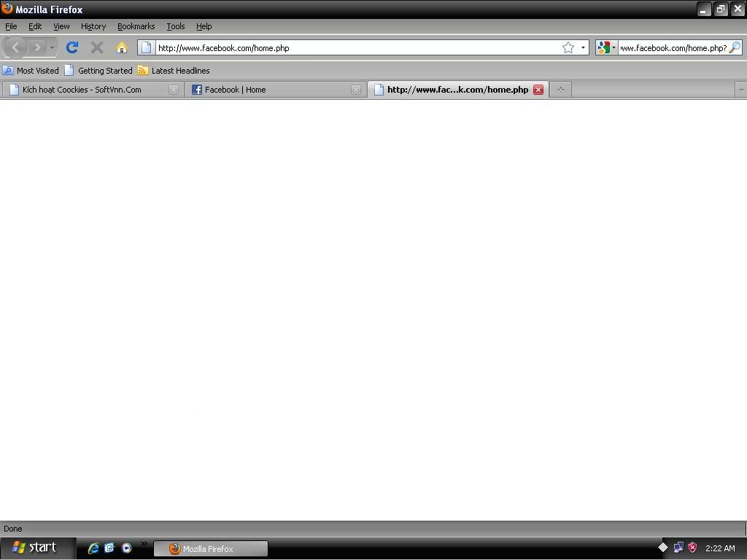Open the search engine selector dropdown
Image resolution: width=747 pixels, height=560 pixels.
[606, 47]
